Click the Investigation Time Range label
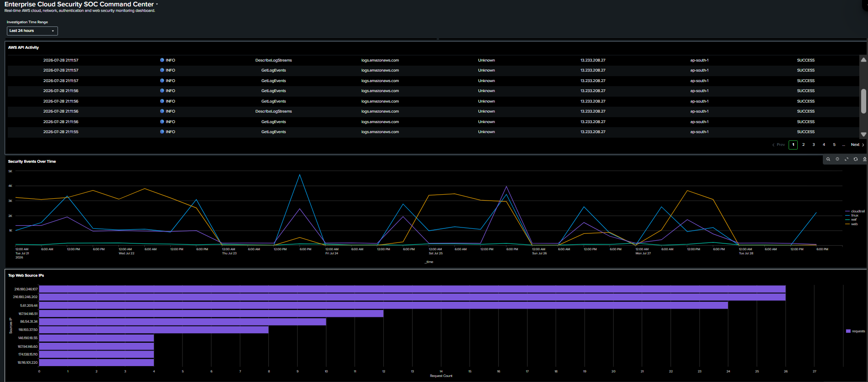Image resolution: width=868 pixels, height=382 pixels. tap(27, 22)
